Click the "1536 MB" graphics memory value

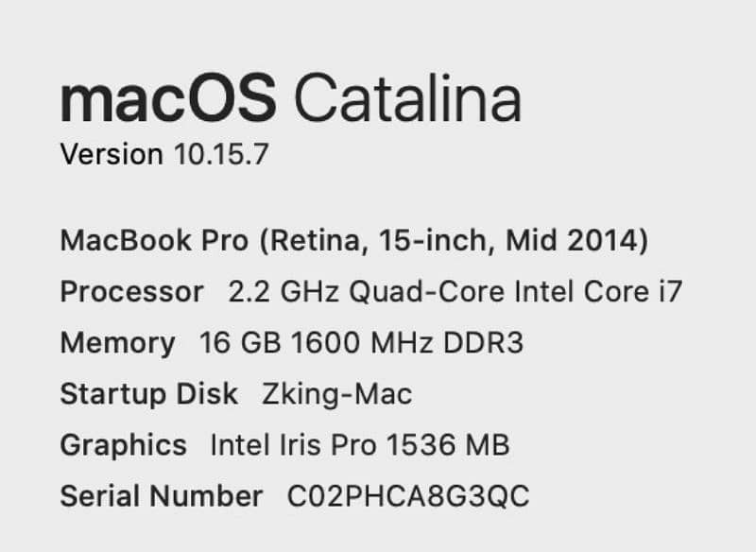458,444
